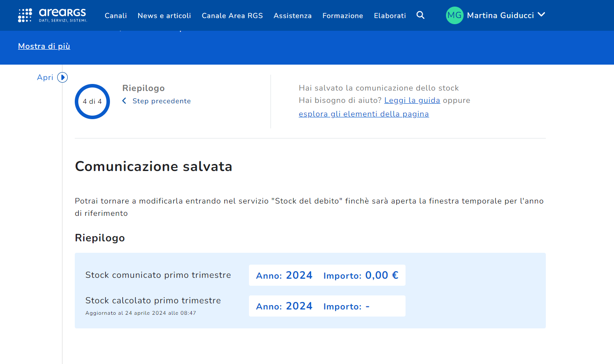Viewport: 614px width, 364px height.
Task: Open the Elaborati section
Action: click(x=390, y=16)
